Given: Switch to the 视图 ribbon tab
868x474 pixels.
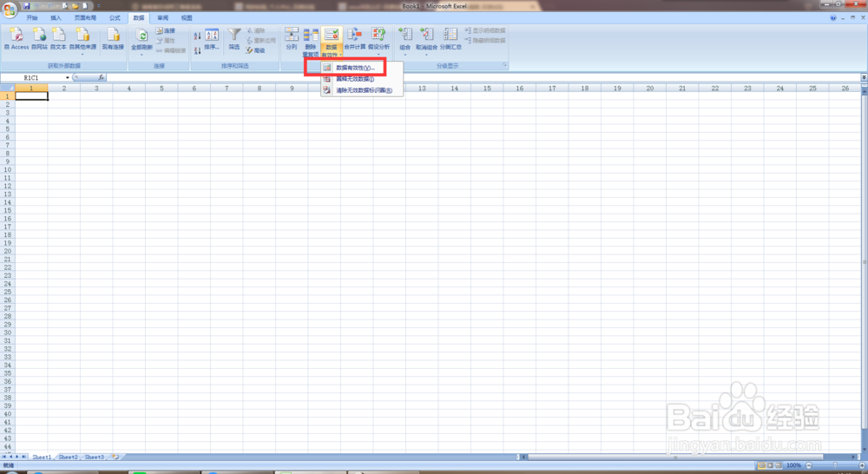Looking at the screenshot, I should (x=187, y=17).
